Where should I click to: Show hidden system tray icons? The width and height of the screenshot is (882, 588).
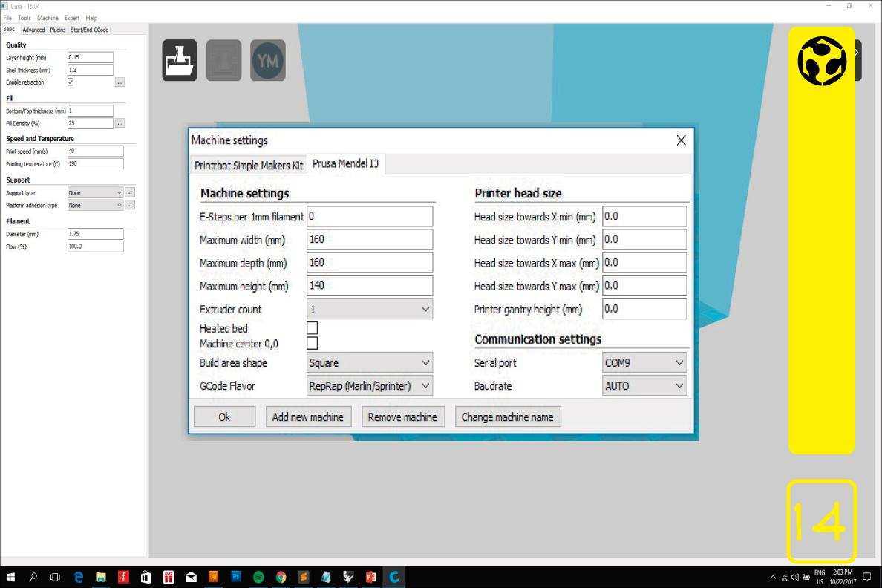coord(773,578)
